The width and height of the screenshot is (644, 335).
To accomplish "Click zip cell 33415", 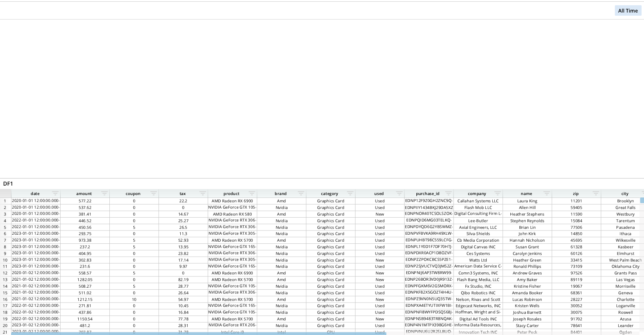I will tap(576, 260).
